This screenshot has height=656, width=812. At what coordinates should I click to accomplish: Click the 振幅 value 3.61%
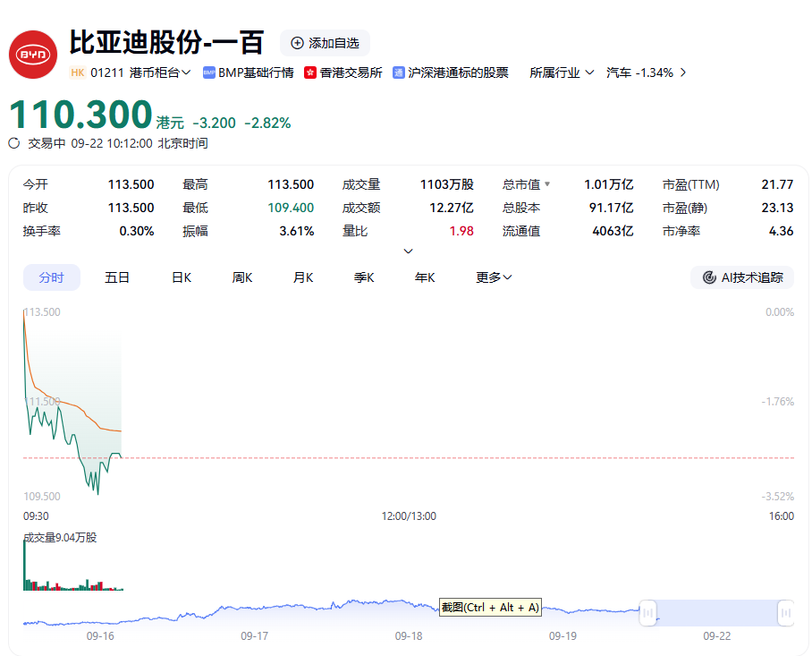pos(297,231)
